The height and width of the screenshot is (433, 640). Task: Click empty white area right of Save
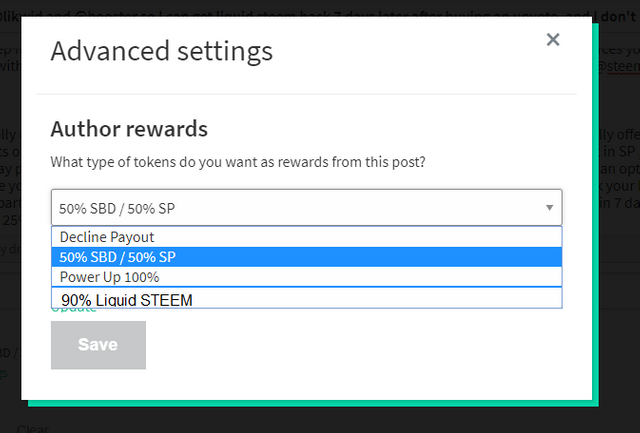point(347,345)
